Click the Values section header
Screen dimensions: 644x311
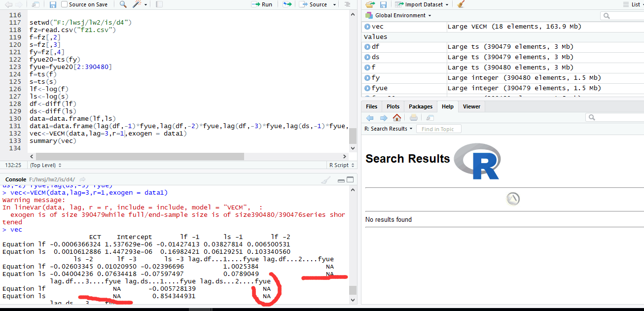point(376,37)
